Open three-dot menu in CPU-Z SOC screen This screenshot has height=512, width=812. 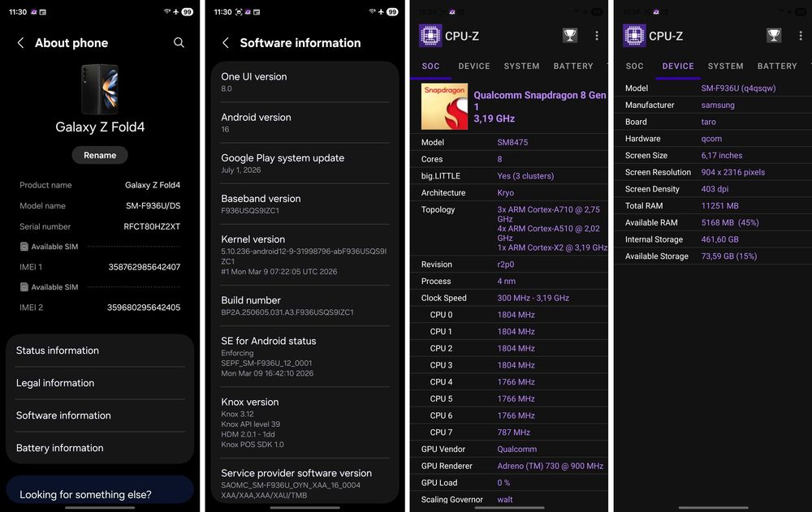coord(597,36)
